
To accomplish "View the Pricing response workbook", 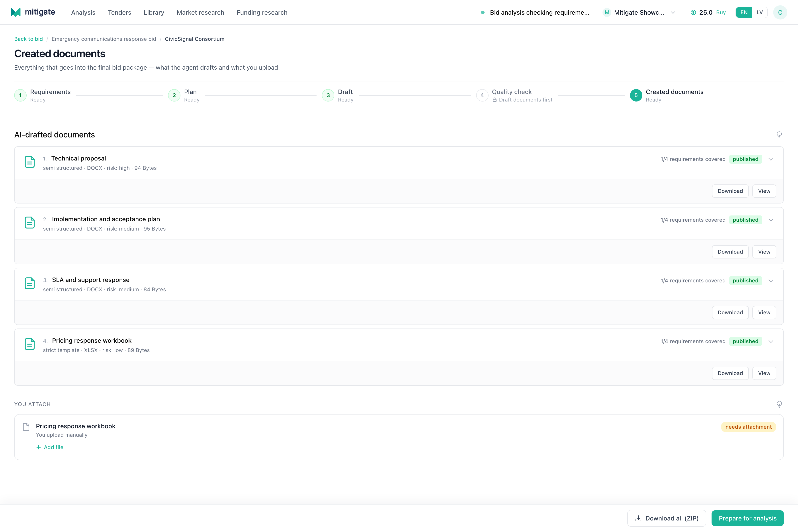I will point(764,373).
